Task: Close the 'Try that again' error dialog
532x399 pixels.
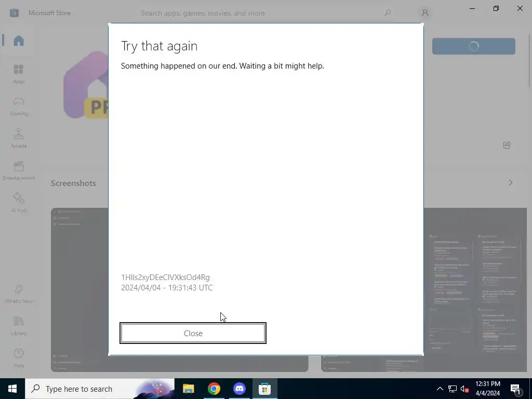Action: 193,333
